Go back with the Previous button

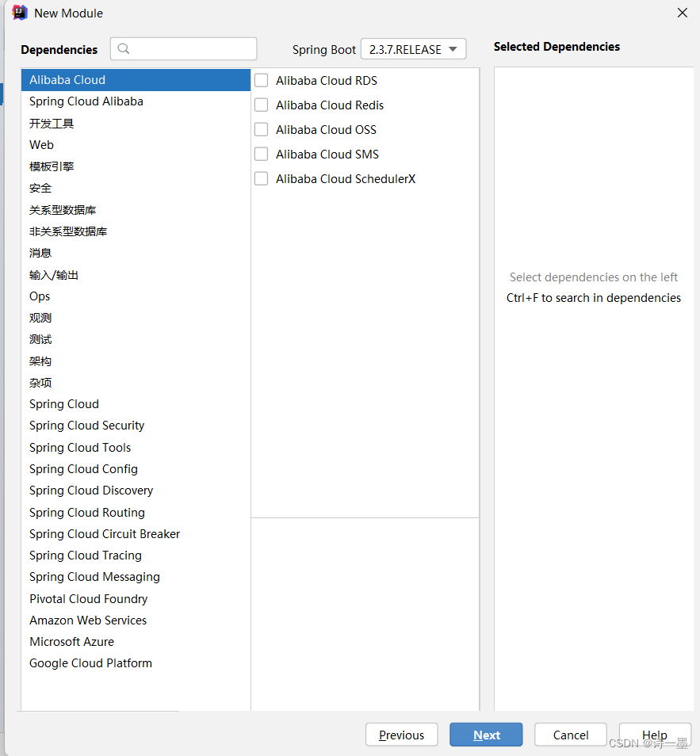click(x=401, y=735)
